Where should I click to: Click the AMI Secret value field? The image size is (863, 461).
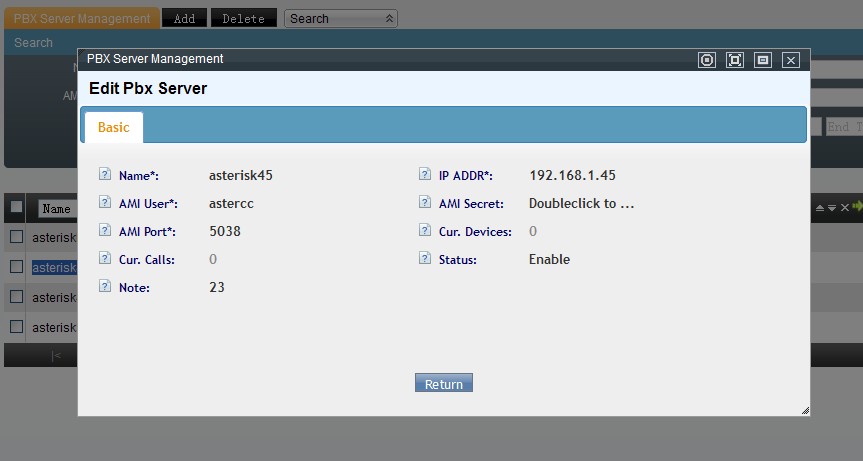pos(582,203)
